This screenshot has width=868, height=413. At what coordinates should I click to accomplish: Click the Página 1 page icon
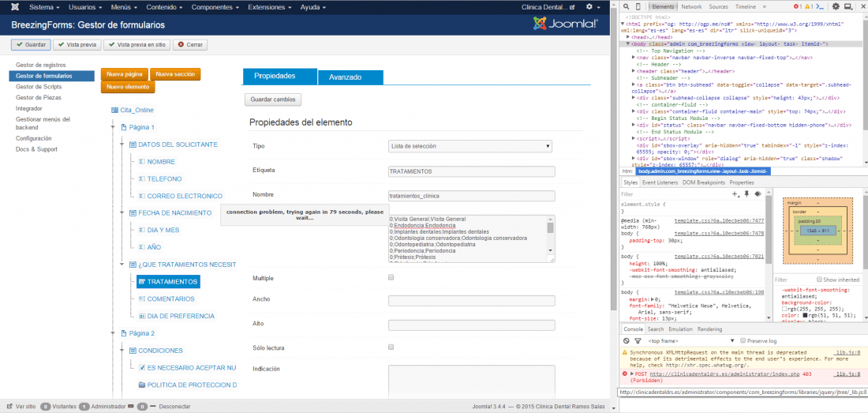pyautogui.click(x=123, y=127)
